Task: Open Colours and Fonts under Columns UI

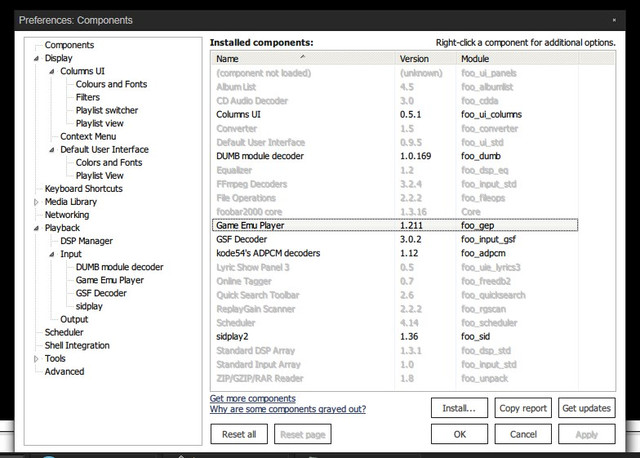Action: tap(111, 84)
